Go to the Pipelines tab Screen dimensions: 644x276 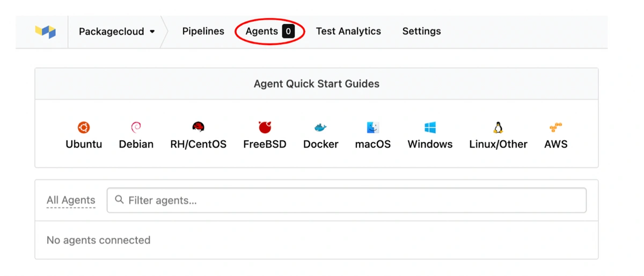click(x=203, y=31)
